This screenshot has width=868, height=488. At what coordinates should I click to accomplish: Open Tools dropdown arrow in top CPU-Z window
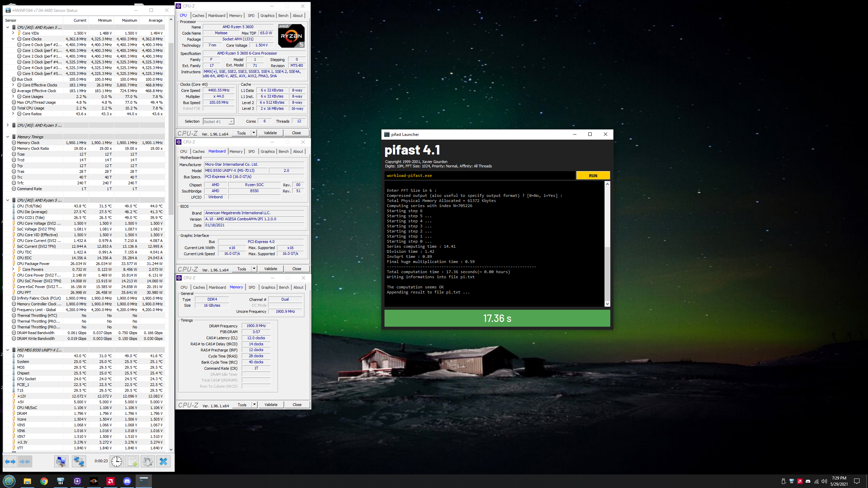pyautogui.click(x=254, y=133)
